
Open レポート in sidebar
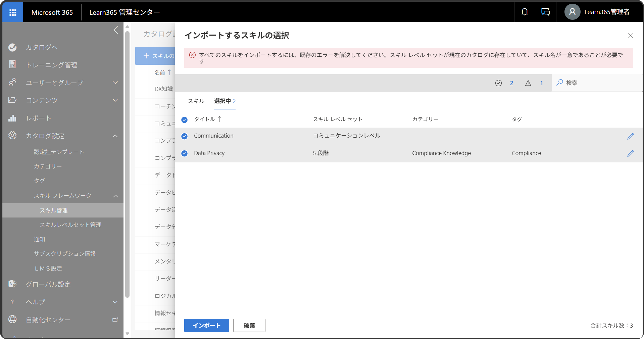(x=39, y=118)
